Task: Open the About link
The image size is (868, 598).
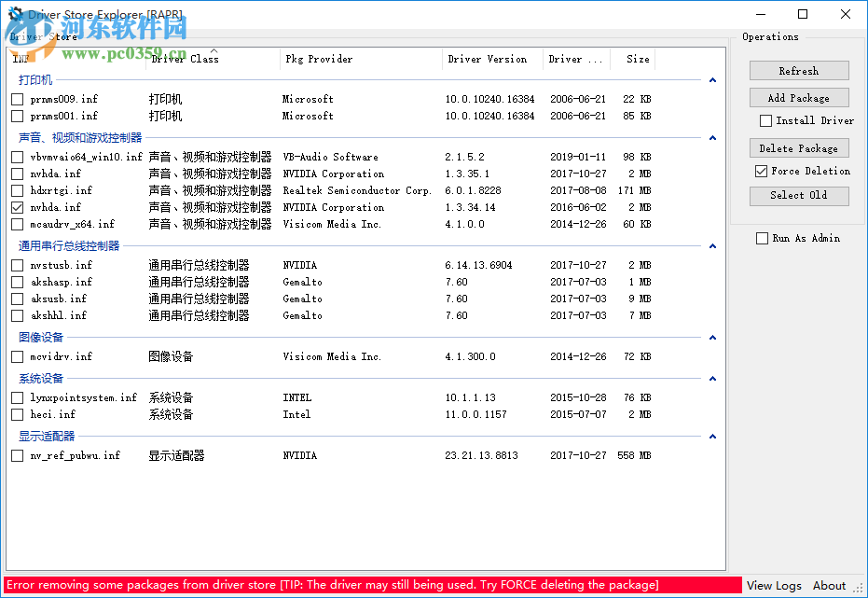Action: click(x=829, y=585)
